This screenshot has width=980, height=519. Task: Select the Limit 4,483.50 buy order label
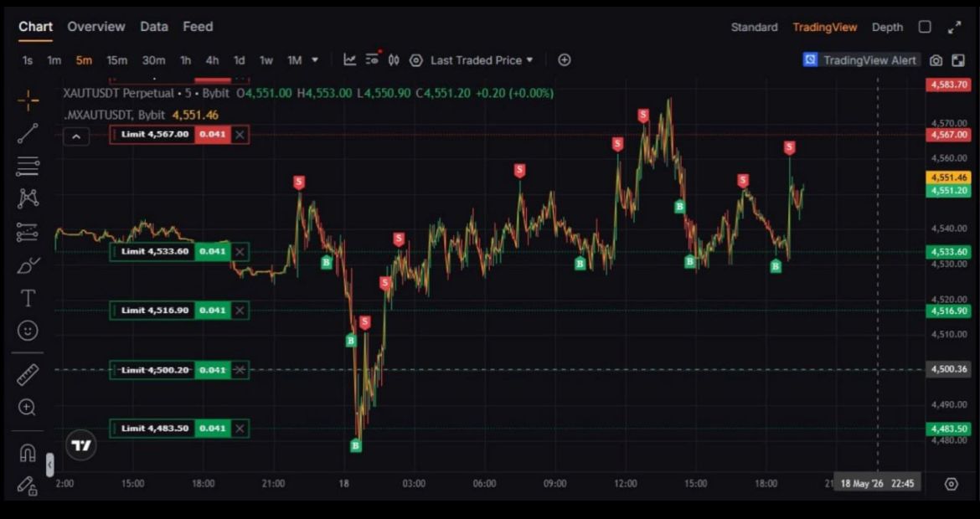(x=154, y=429)
